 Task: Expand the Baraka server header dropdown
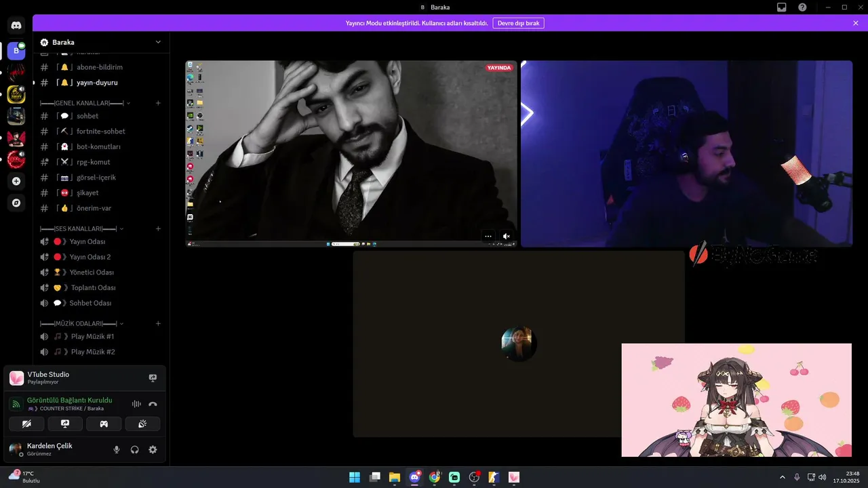(x=158, y=42)
